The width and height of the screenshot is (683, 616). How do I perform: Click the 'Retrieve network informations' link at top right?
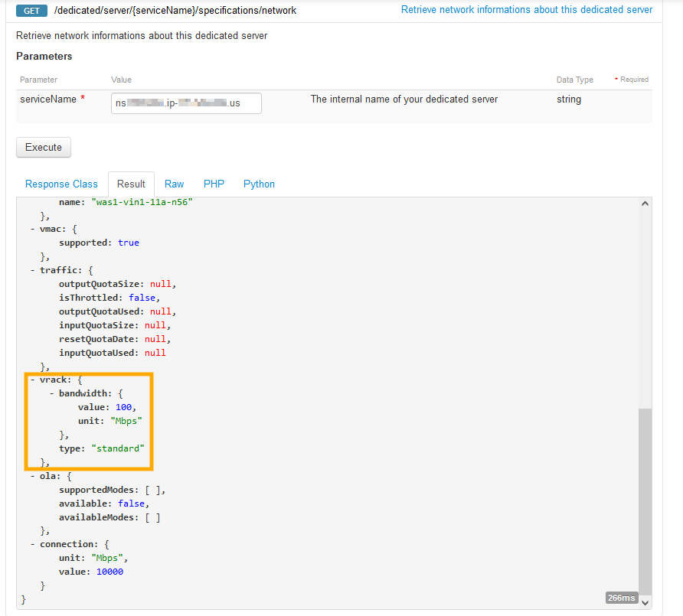coord(527,10)
